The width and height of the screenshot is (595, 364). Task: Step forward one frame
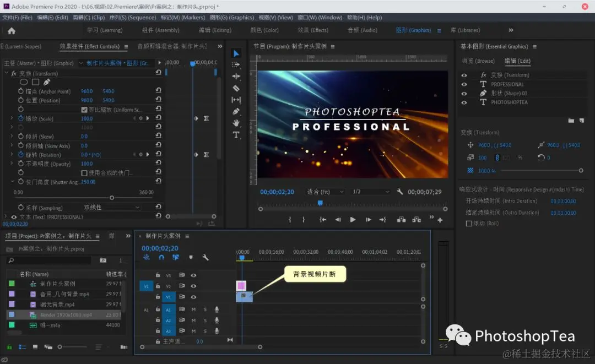(x=368, y=220)
